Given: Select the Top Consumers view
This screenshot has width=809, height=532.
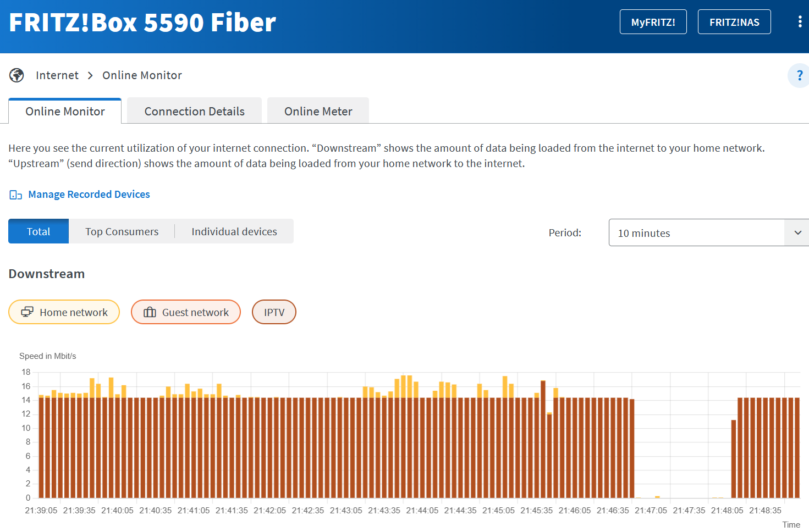Looking at the screenshot, I should (122, 231).
